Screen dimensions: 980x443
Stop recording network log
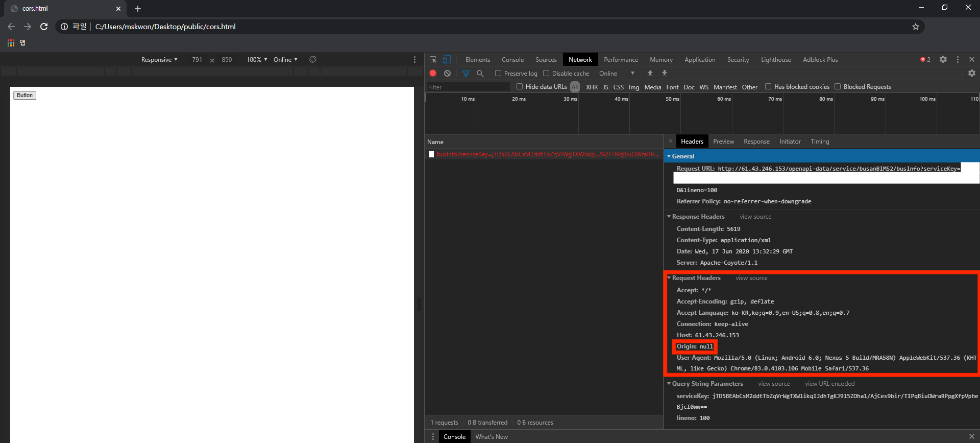(433, 73)
